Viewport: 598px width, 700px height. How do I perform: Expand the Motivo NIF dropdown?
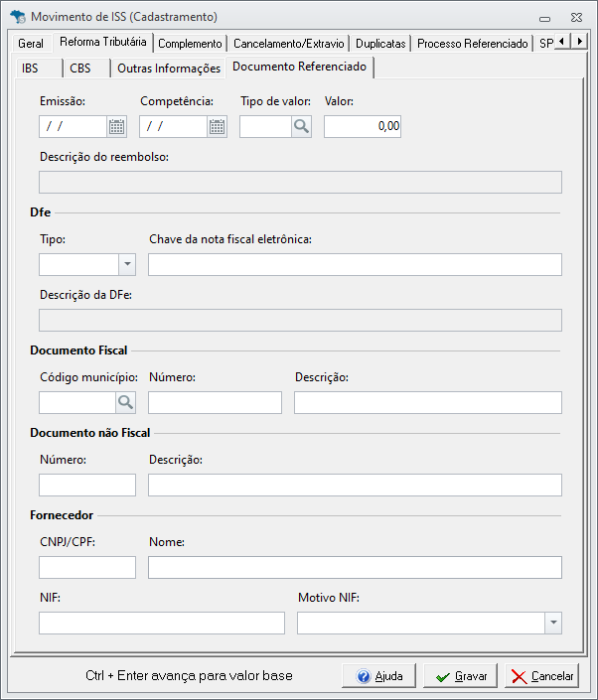[x=552, y=623]
